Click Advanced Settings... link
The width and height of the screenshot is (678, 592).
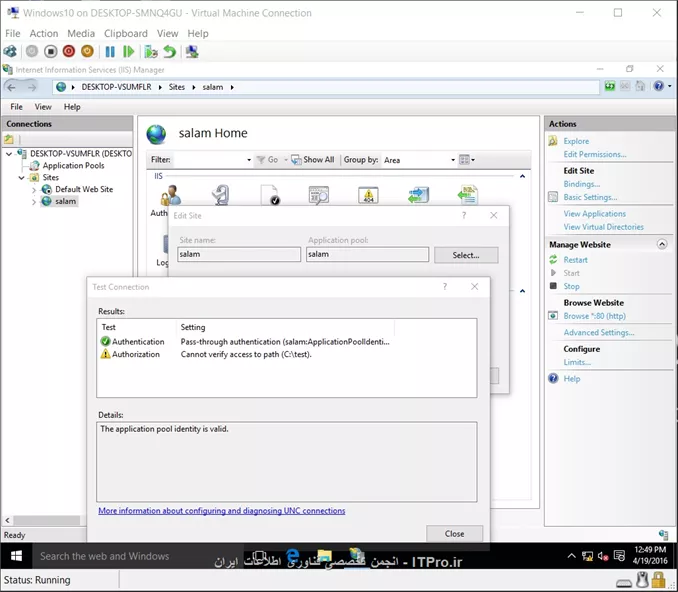click(599, 333)
